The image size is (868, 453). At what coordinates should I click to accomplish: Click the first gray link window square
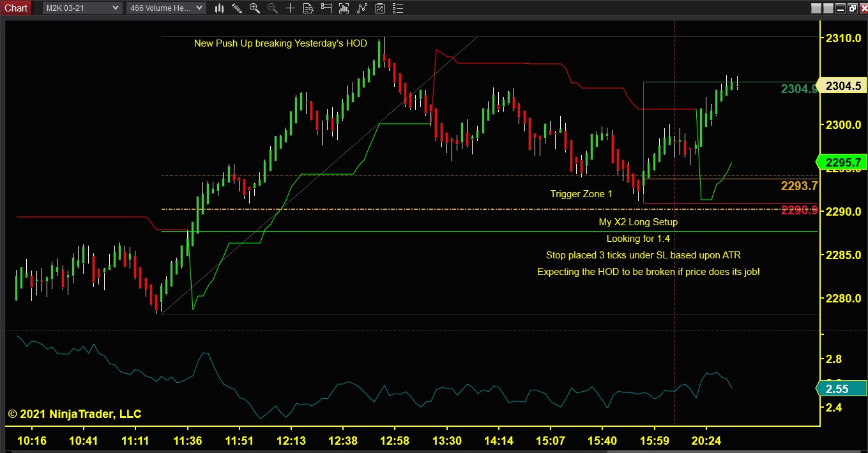tap(816, 8)
